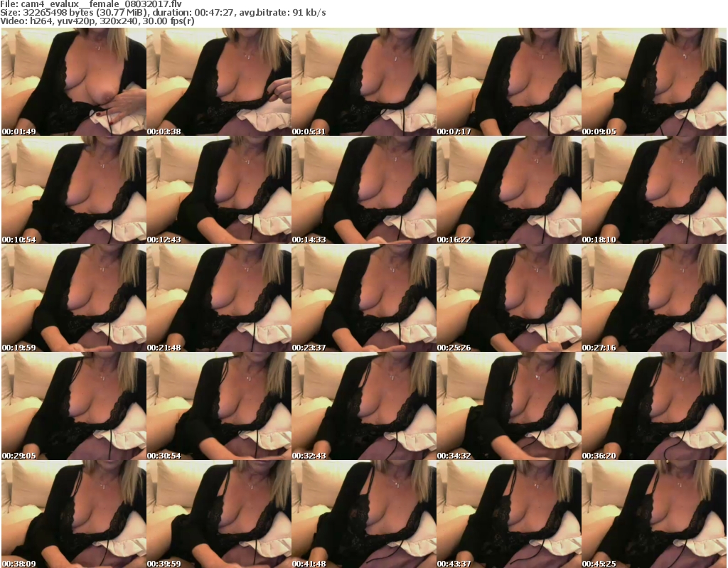
Task: Click the Size and duration header line
Action: [163, 13]
